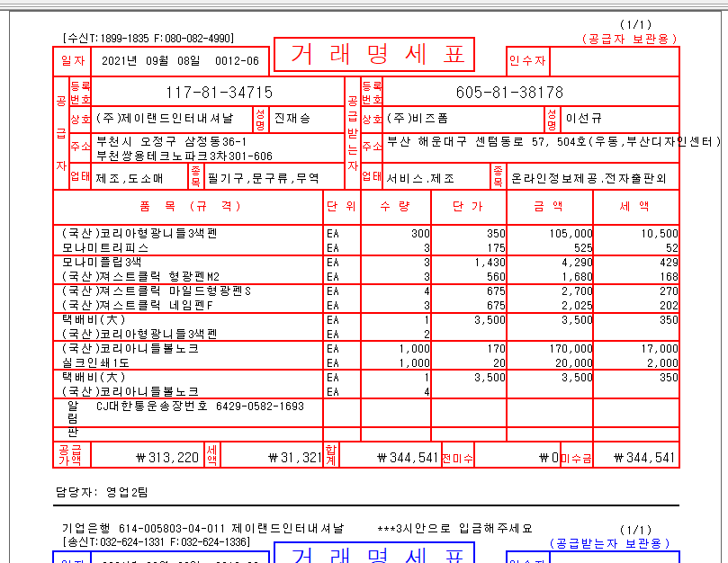Select the 부산 해운대구 센텀동로 address

tap(553, 142)
